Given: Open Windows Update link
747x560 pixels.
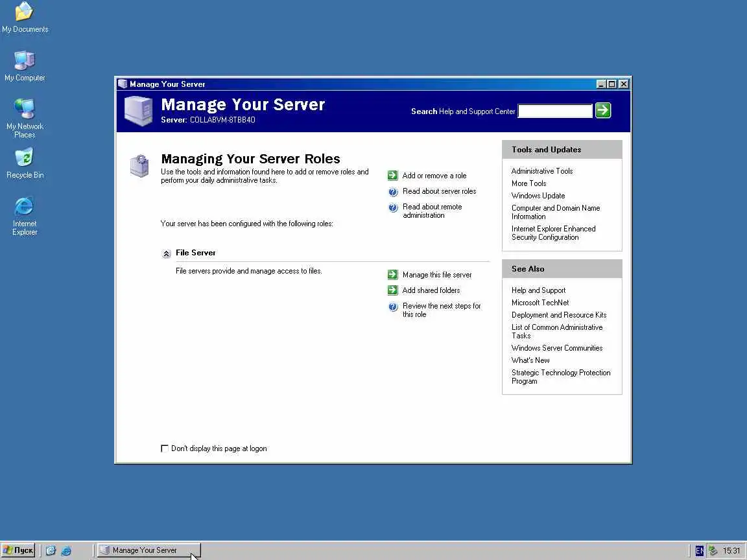Looking at the screenshot, I should click(x=538, y=196).
